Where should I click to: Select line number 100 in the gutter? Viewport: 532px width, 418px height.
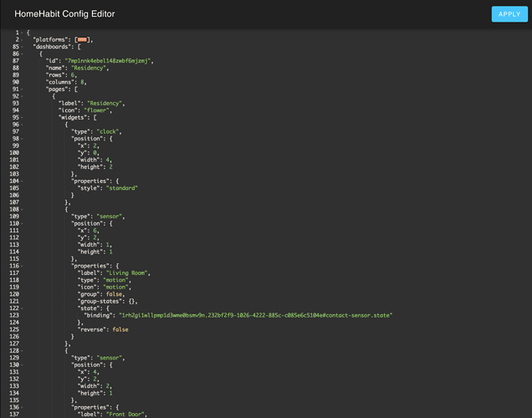tap(14, 153)
